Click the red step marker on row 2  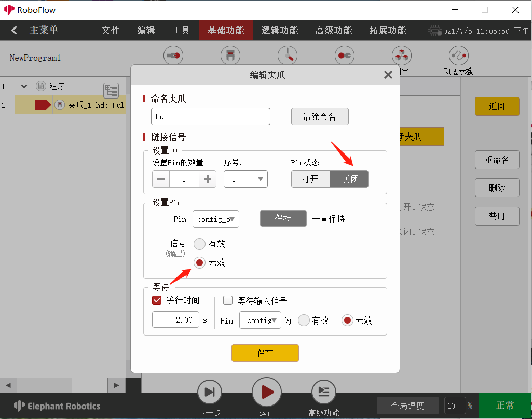pyautogui.click(x=43, y=105)
